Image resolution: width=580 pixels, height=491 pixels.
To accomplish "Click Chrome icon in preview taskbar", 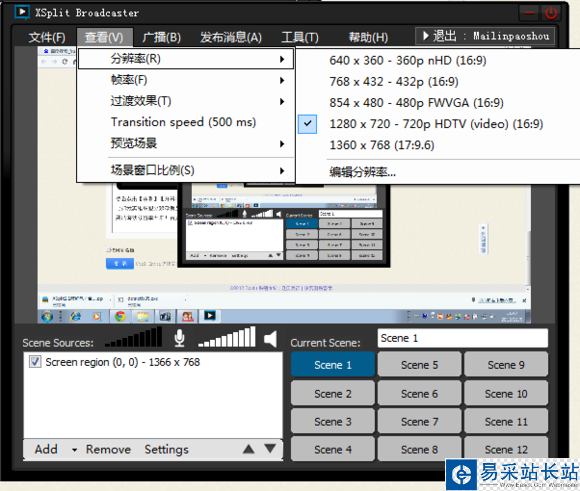I will (120, 316).
